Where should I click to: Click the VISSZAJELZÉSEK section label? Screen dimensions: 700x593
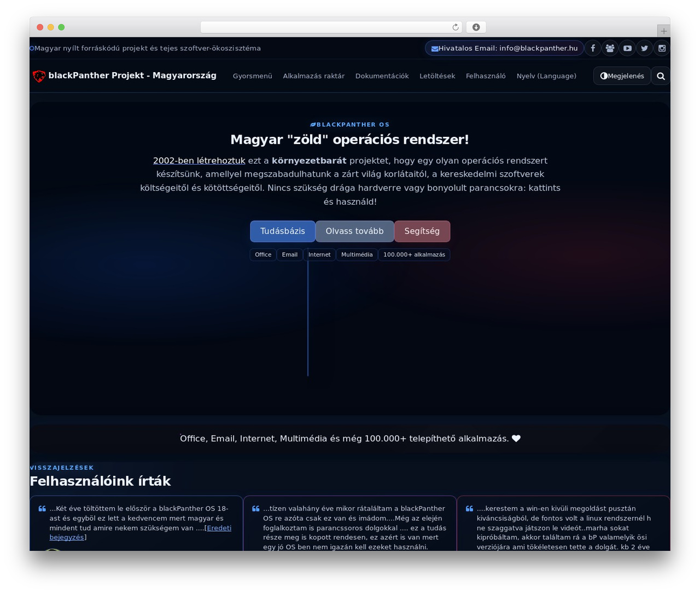coord(62,468)
